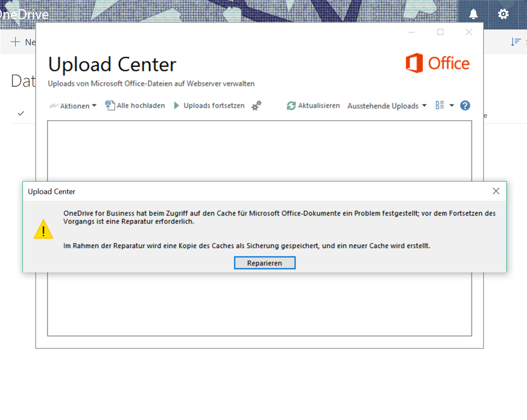The width and height of the screenshot is (527, 420).
Task: Click the Reparieren button in the dialog
Action: [265, 263]
